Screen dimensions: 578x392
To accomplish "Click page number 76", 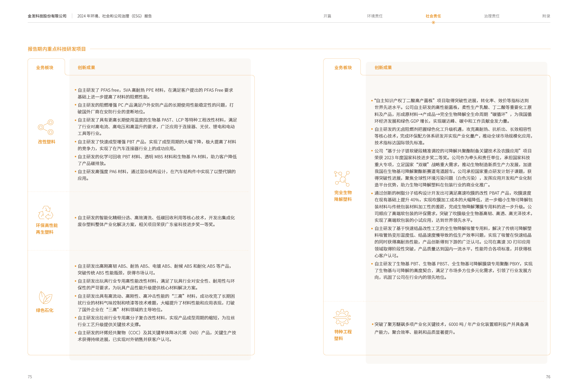I will (x=548, y=377).
